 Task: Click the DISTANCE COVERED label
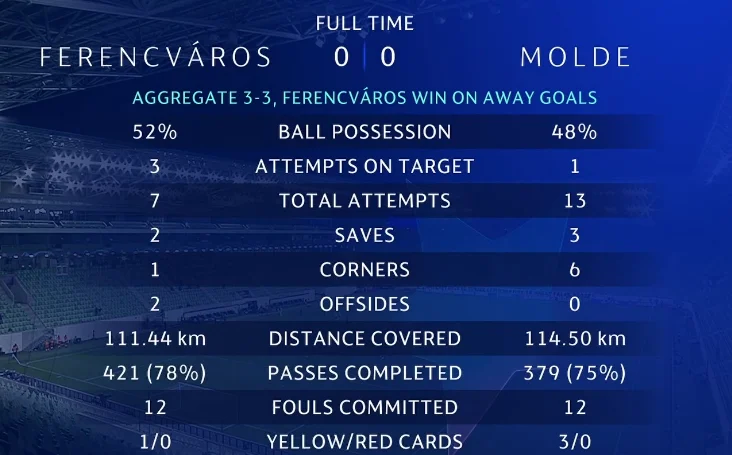click(x=365, y=339)
